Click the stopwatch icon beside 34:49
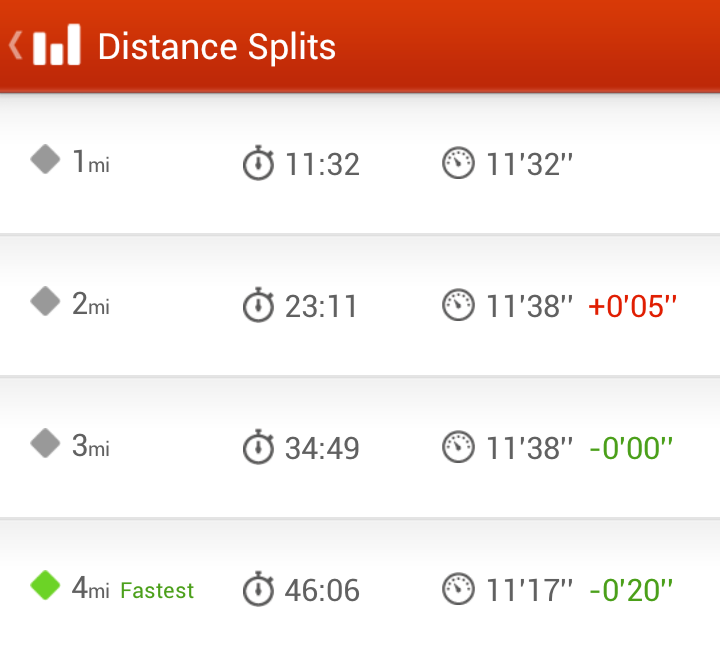 click(x=259, y=446)
